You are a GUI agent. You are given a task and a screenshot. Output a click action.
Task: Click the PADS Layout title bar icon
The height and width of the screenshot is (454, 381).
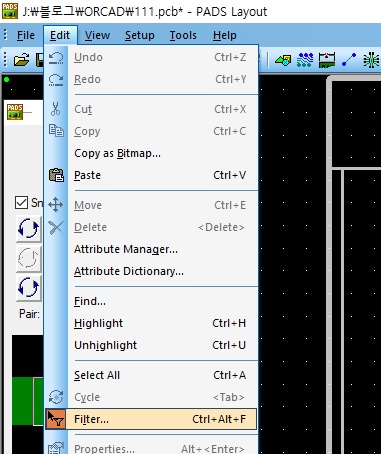point(9,11)
